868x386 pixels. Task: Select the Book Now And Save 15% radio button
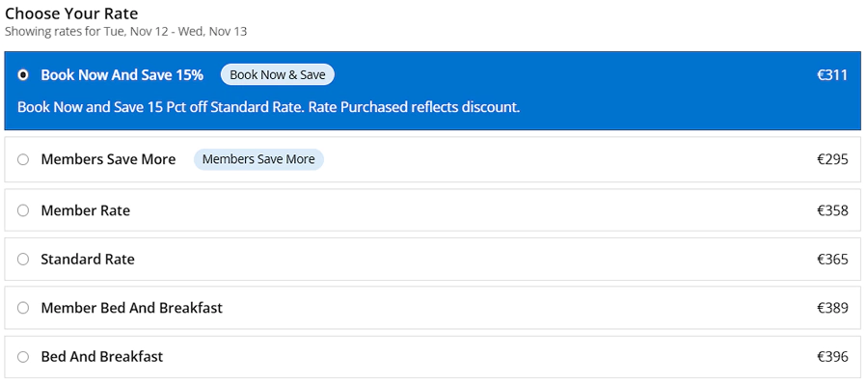coord(23,75)
